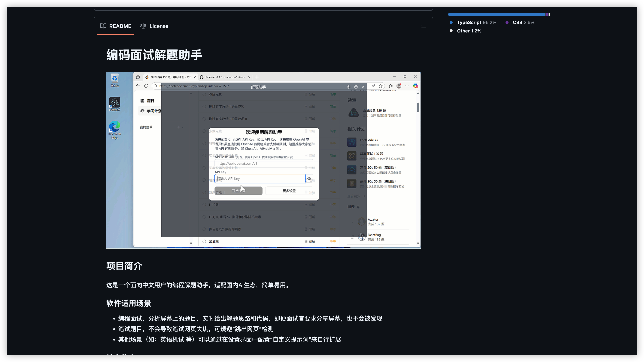Select the H 指数 problem status circle
644x362 pixels.
(x=204, y=205)
